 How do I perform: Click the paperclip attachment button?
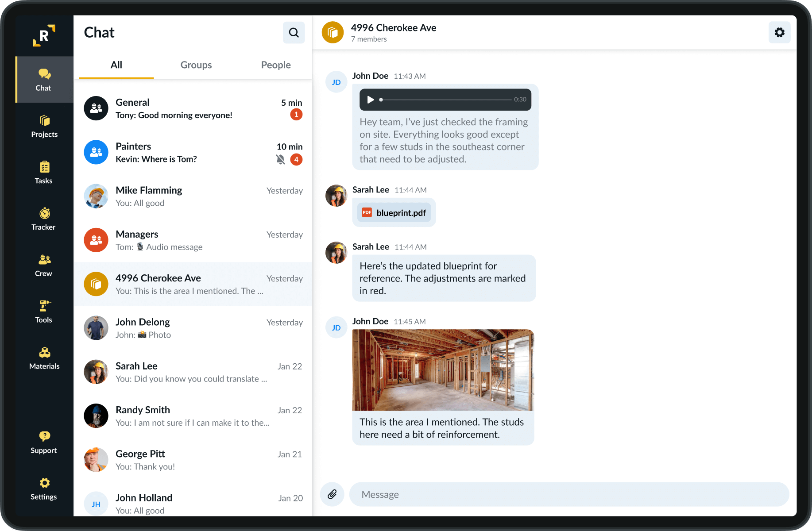332,494
